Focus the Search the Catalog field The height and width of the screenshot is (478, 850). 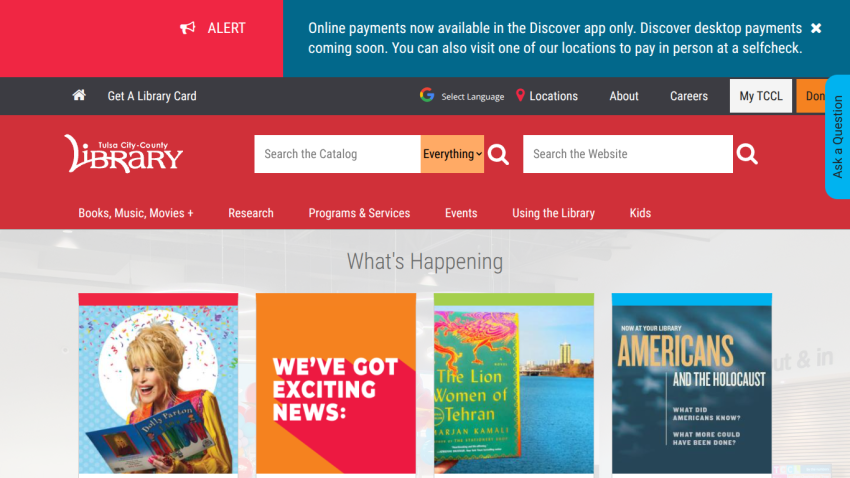coord(337,154)
